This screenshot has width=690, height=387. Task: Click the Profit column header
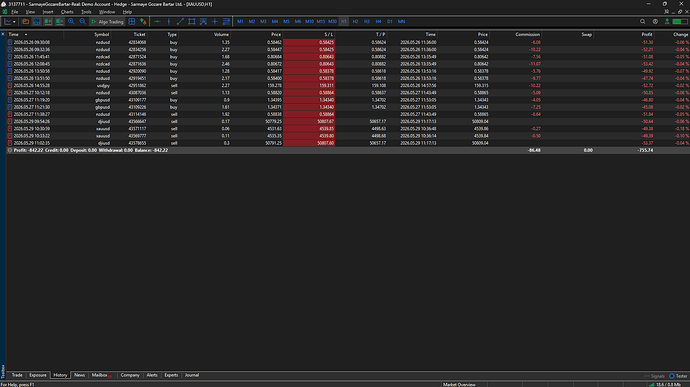(x=647, y=34)
